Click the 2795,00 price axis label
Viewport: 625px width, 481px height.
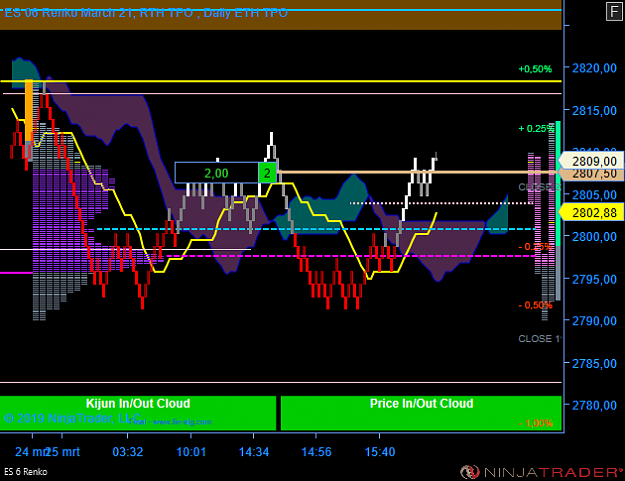click(594, 279)
